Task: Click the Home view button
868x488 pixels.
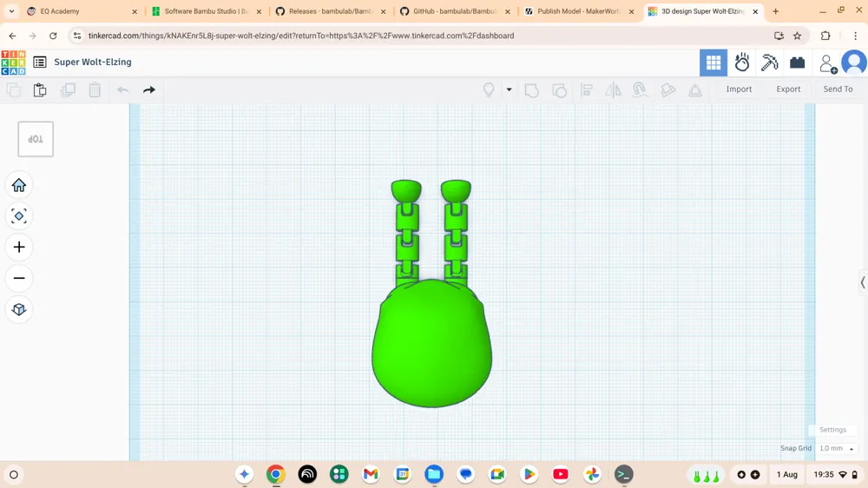Action: point(19,185)
